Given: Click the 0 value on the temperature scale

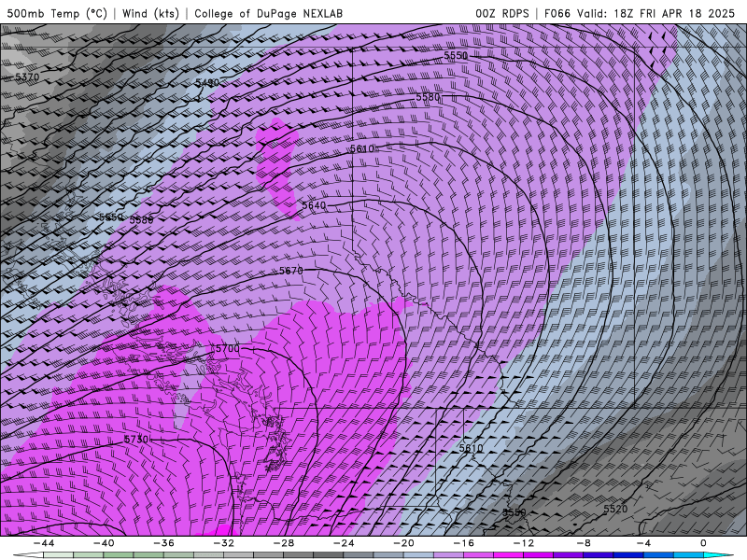Looking at the screenshot, I should click(x=703, y=543).
